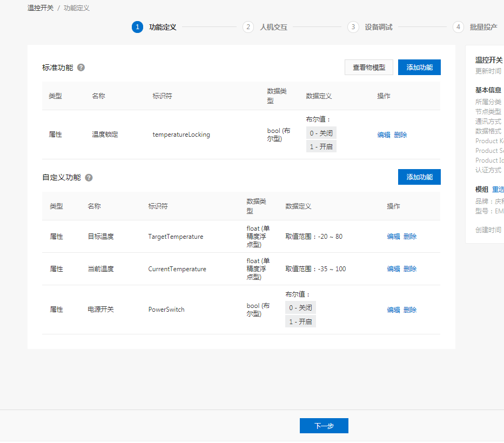Click the 温控开关 breadcrumb link
This screenshot has height=443, width=504.
coord(41,8)
